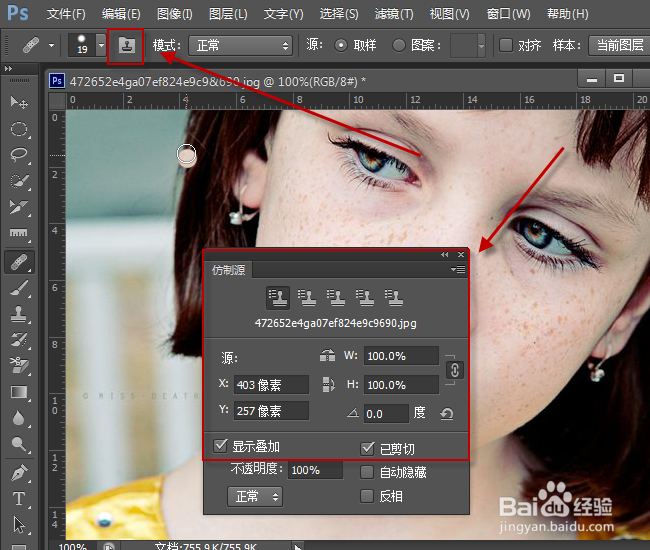Select the Slice tool

[x=19, y=206]
